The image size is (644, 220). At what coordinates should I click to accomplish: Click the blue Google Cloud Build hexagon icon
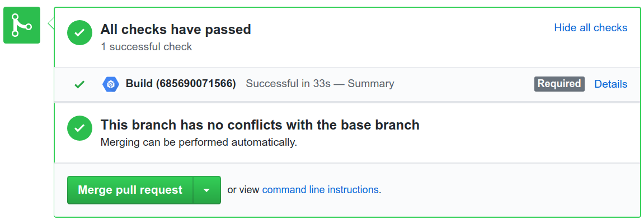pos(110,84)
